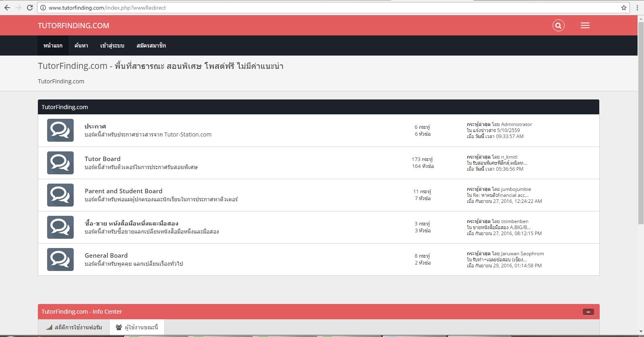
Task: Open latest post Re: หาคนติวfinancial acc
Action: point(501,195)
